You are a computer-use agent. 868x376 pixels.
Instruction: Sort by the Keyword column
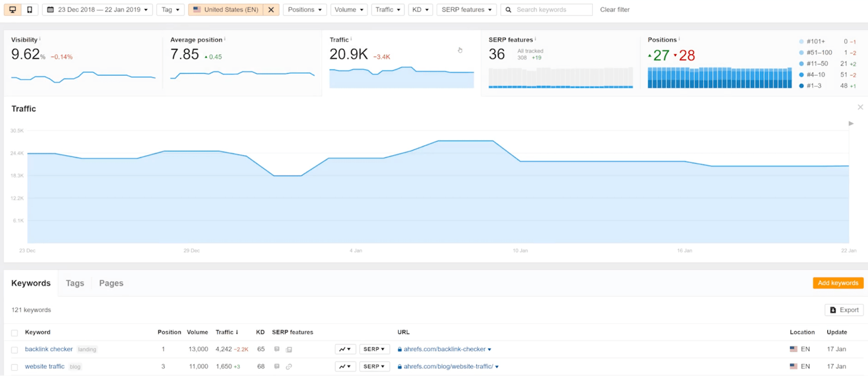pyautogui.click(x=37, y=332)
